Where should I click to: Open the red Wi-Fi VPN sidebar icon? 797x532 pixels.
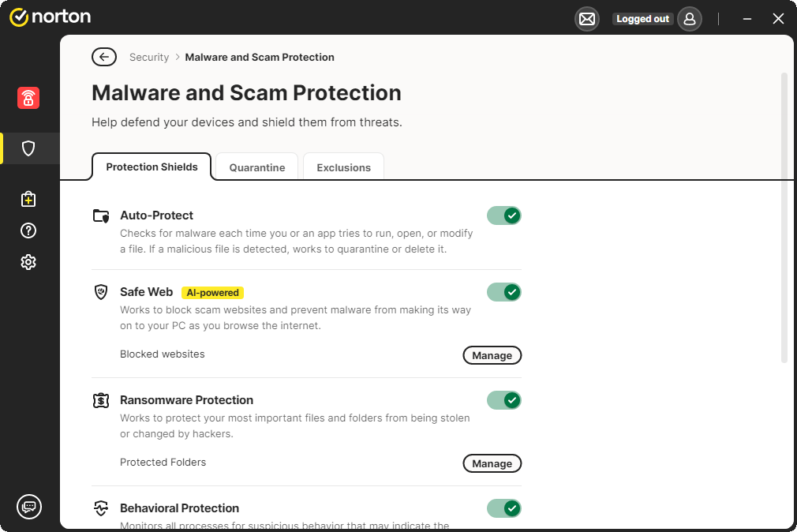click(x=28, y=98)
